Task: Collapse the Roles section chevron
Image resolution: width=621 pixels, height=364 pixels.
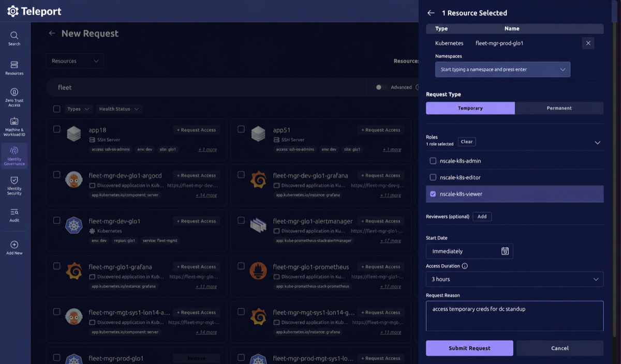Action: click(x=597, y=142)
